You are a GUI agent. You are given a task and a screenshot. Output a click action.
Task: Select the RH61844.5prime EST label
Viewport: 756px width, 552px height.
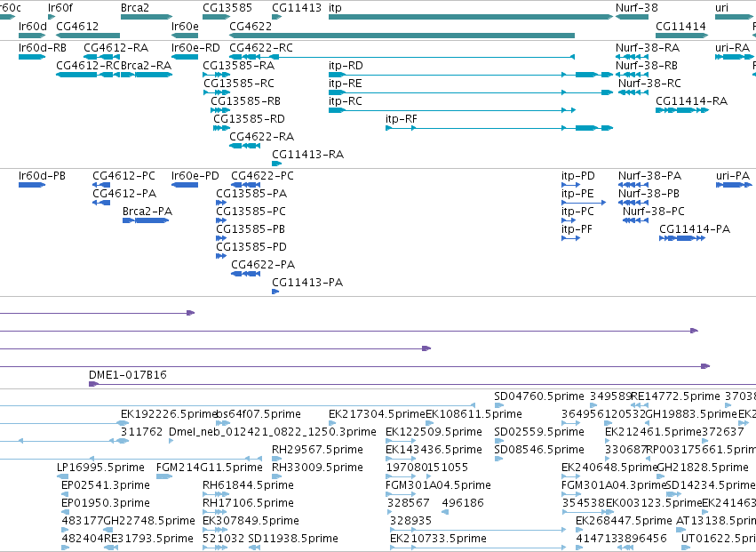(x=248, y=485)
